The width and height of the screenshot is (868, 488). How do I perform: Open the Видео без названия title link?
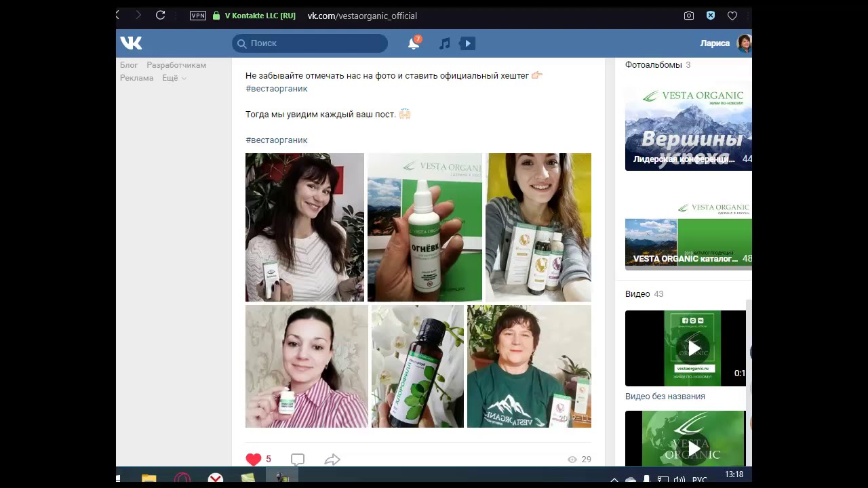click(x=665, y=396)
